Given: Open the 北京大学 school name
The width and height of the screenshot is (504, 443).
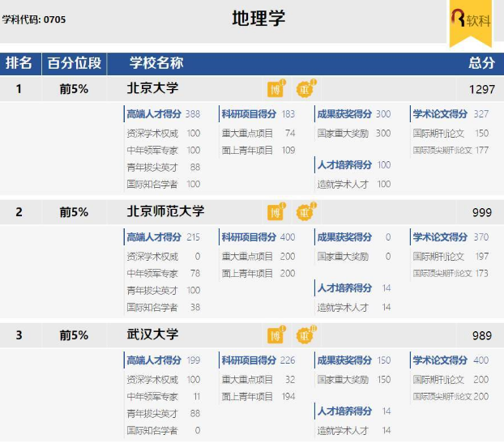Looking at the screenshot, I should pyautogui.click(x=152, y=88).
